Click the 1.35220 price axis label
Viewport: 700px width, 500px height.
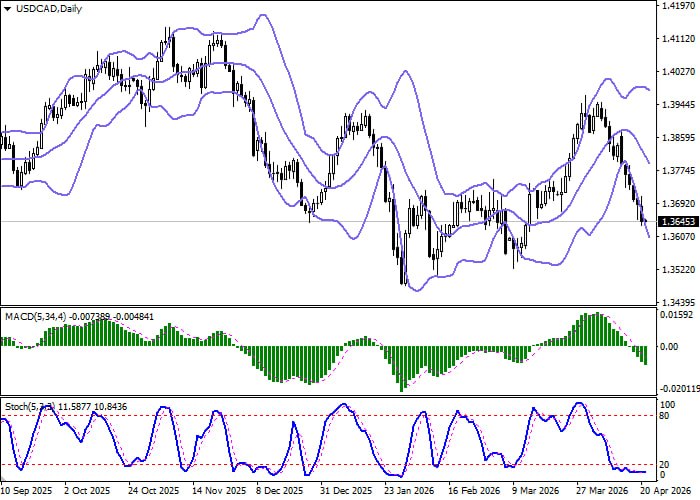click(678, 269)
